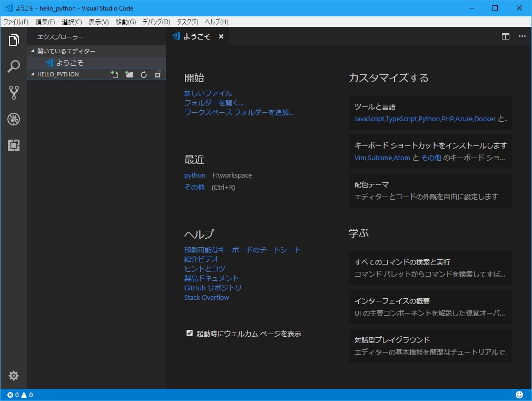Open the 表示(V) menu
Viewport: 532px width, 401px height.
click(98, 22)
